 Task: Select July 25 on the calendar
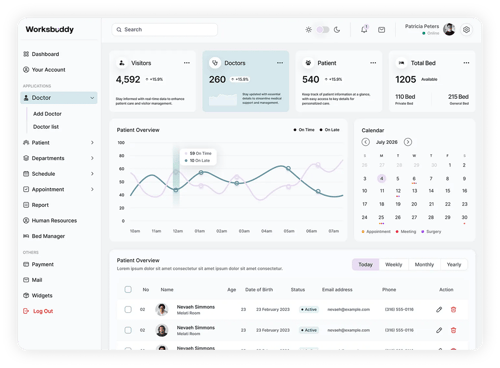pyautogui.click(x=381, y=217)
